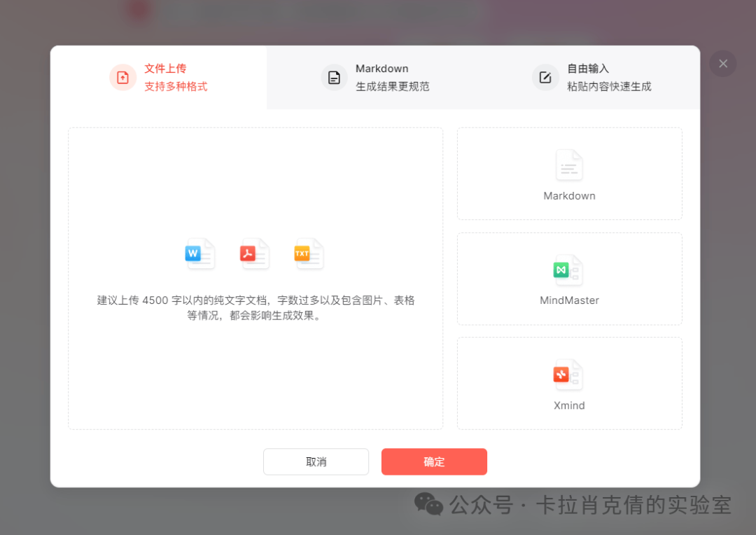
Task: Click the red Xmind file icon
Action: [568, 375]
